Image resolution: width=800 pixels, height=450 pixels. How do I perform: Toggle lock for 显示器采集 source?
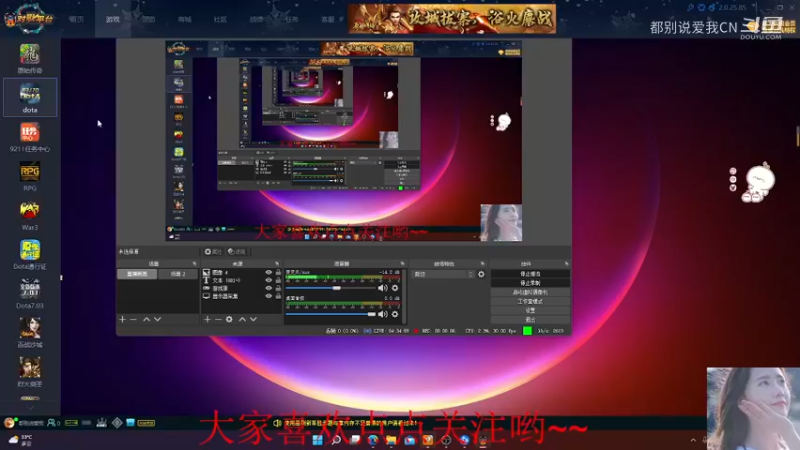pos(278,296)
